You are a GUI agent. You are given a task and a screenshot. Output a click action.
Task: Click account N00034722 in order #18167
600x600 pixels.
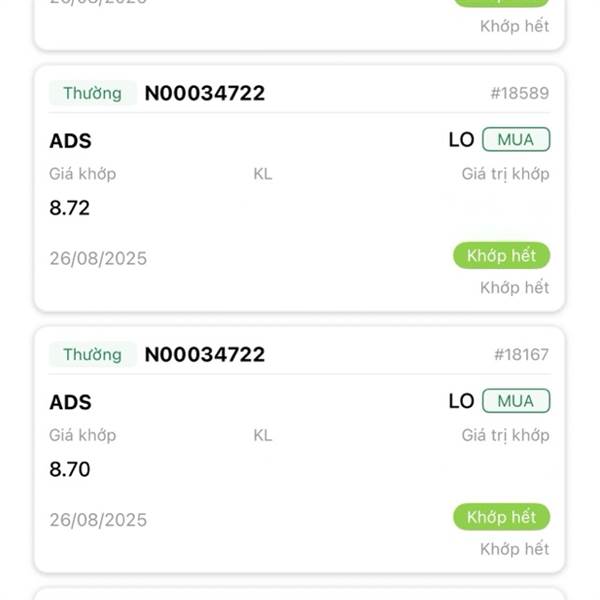205,354
